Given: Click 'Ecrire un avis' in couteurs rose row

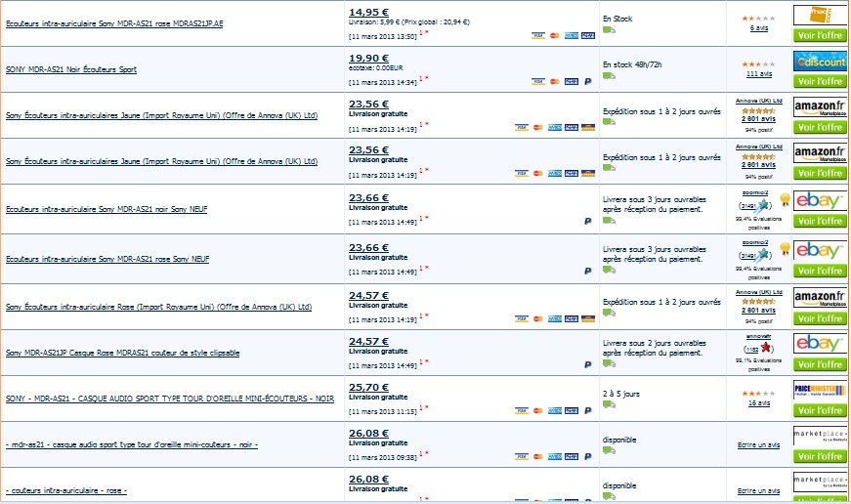Looking at the screenshot, I should pyautogui.click(x=759, y=491).
